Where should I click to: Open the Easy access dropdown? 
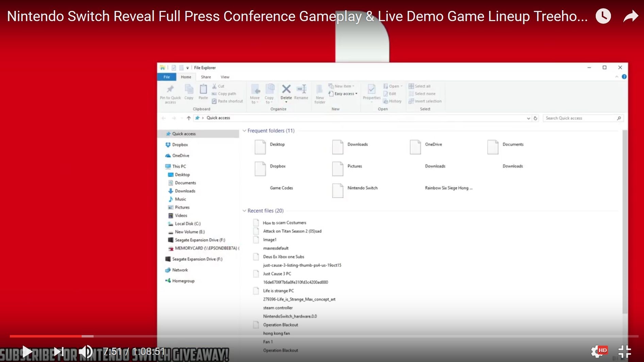point(343,94)
